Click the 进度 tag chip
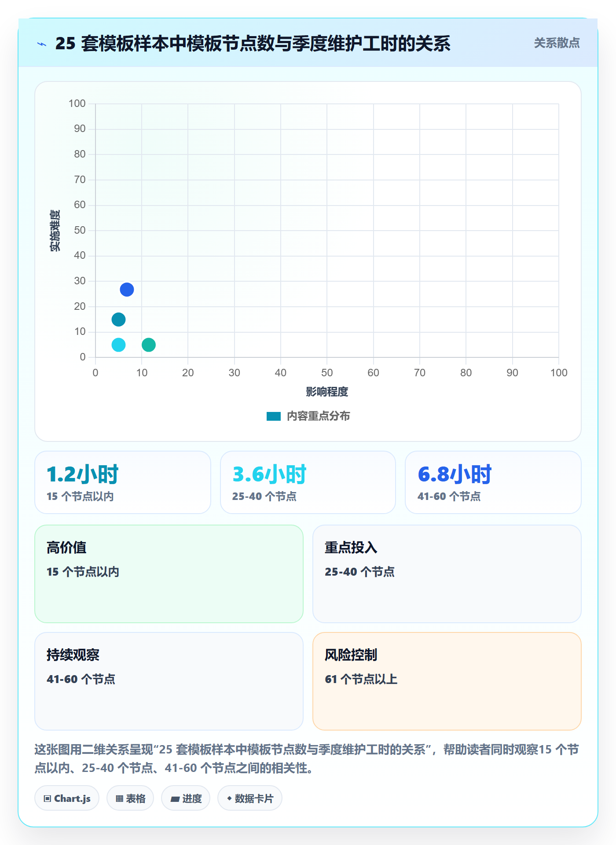 (186, 798)
